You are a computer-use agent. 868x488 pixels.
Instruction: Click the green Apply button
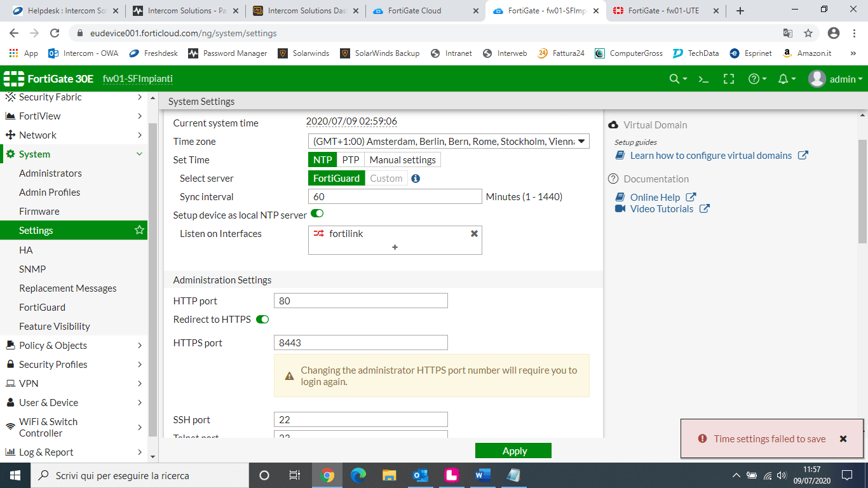(513, 451)
